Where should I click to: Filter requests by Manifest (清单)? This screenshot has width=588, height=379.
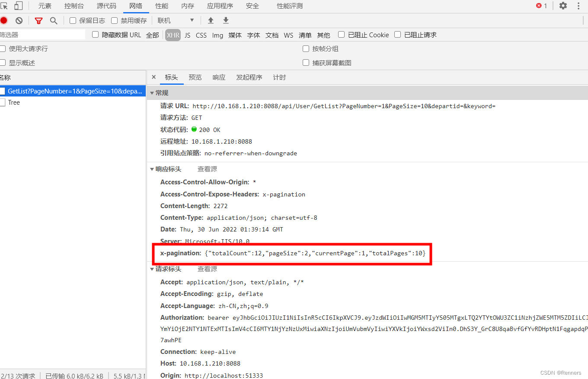tap(305, 35)
